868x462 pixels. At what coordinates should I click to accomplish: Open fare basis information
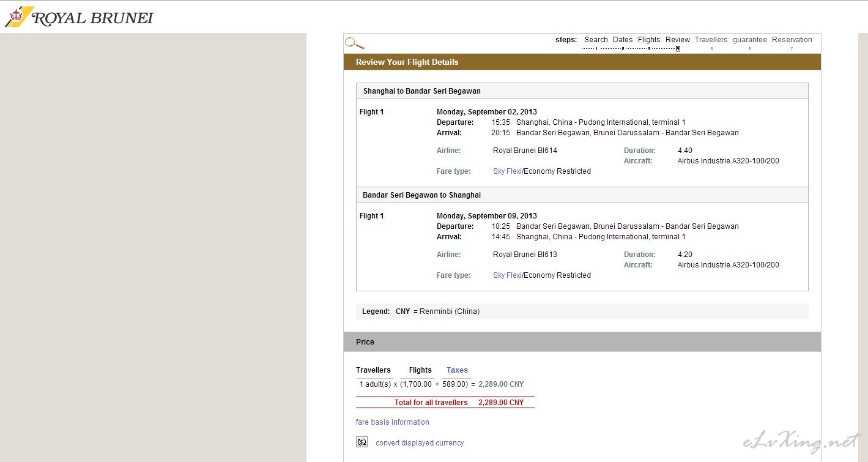coord(393,422)
